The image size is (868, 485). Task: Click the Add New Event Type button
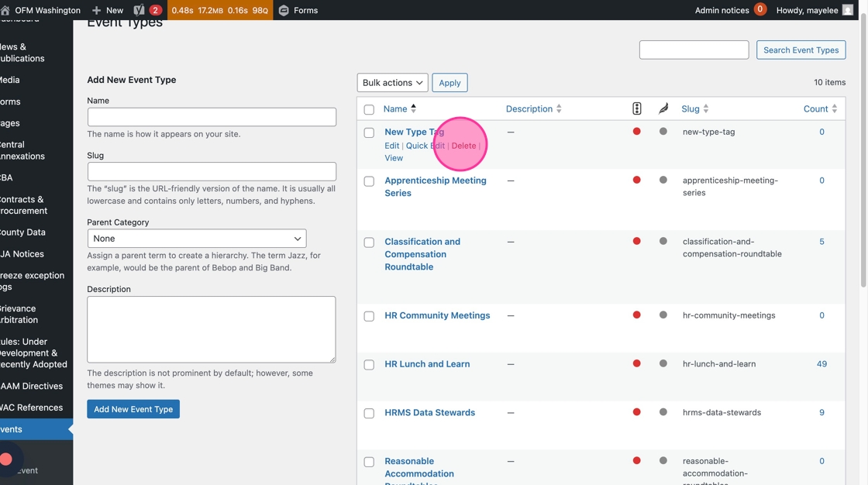pyautogui.click(x=133, y=409)
